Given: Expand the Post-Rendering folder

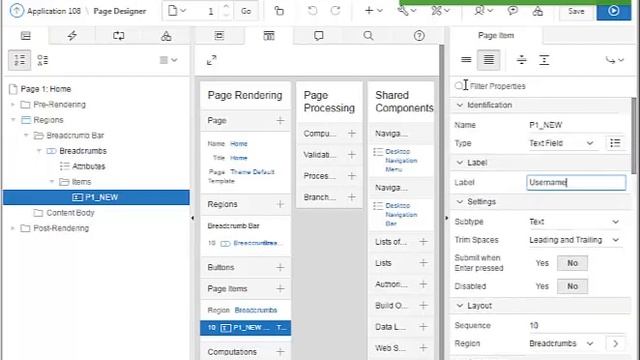Looking at the screenshot, I should tap(13, 228).
